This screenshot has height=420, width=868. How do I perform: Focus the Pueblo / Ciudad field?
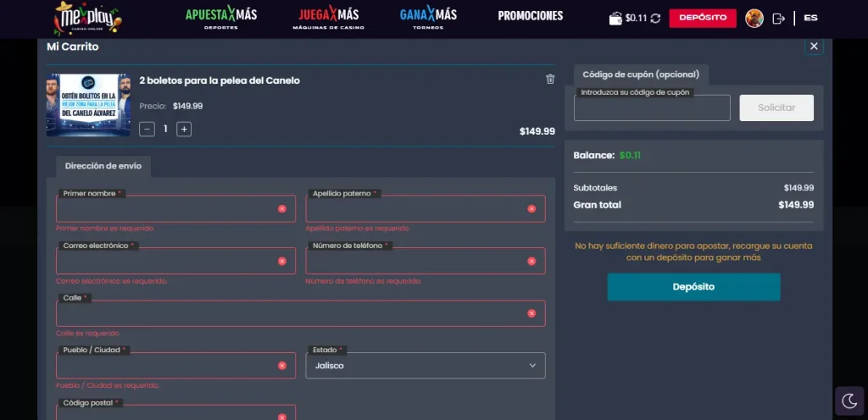175,365
